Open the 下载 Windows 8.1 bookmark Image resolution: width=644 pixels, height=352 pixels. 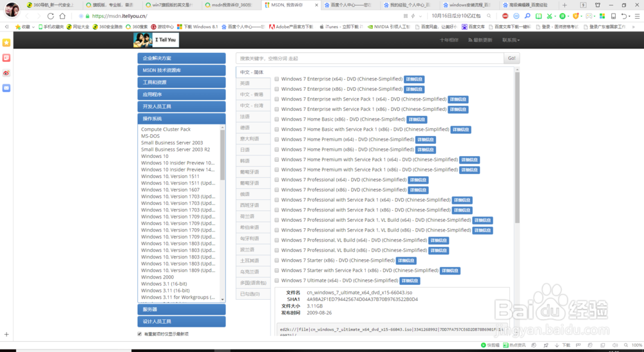point(198,26)
